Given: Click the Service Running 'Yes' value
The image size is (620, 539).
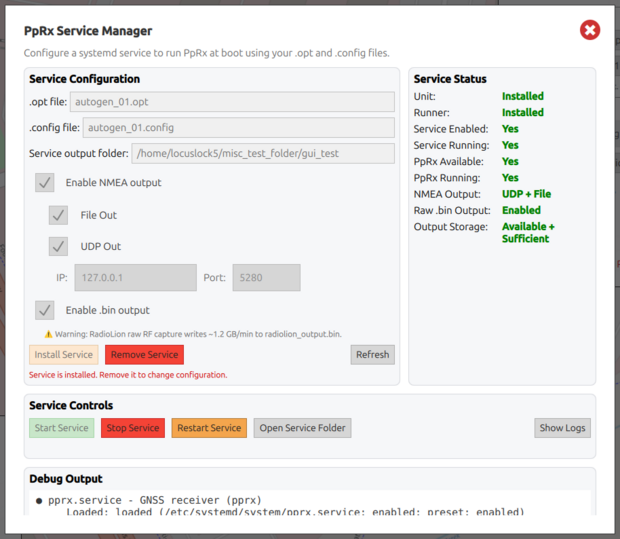Looking at the screenshot, I should click(510, 145).
